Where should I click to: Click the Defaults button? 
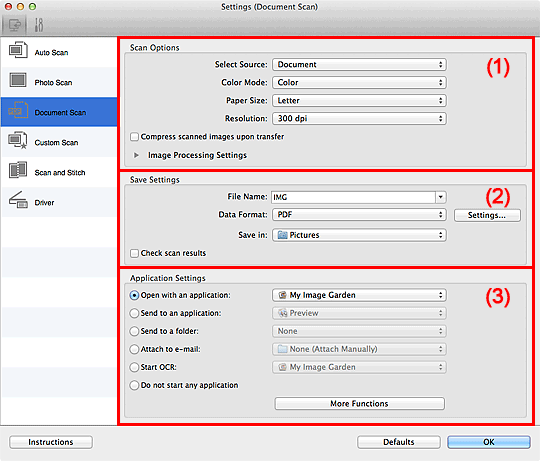399,442
